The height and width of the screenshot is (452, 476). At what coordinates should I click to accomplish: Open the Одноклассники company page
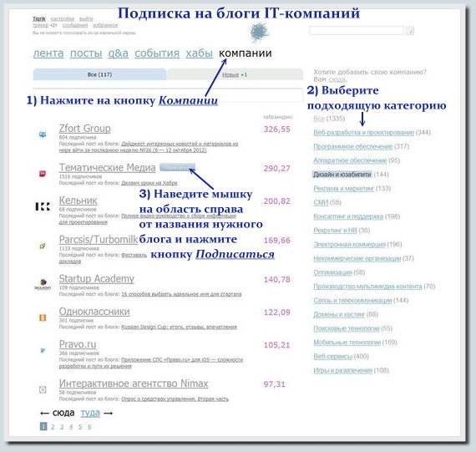(x=94, y=312)
